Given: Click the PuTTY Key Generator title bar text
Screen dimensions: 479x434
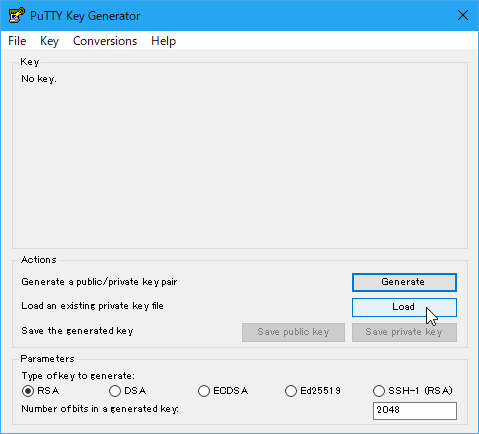Looking at the screenshot, I should [x=85, y=16].
